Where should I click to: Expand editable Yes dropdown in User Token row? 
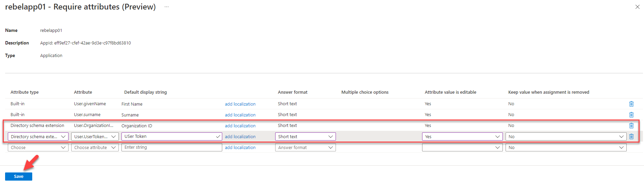pos(462,136)
